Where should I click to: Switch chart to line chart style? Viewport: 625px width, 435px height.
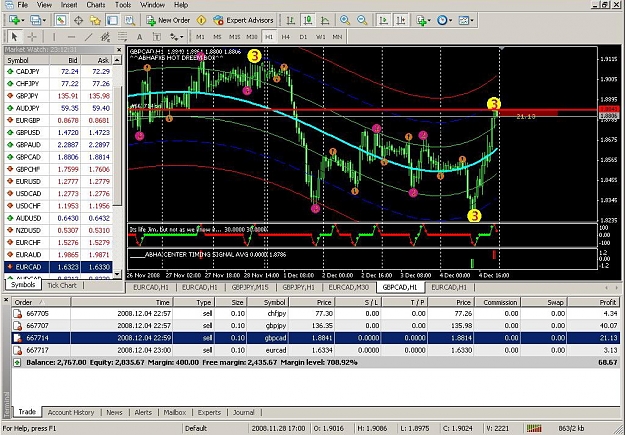(x=325, y=20)
